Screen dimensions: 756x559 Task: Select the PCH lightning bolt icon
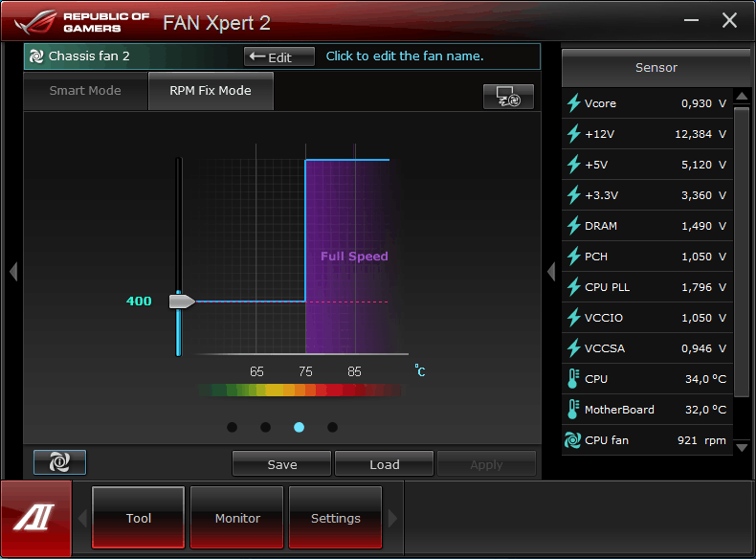point(573,257)
